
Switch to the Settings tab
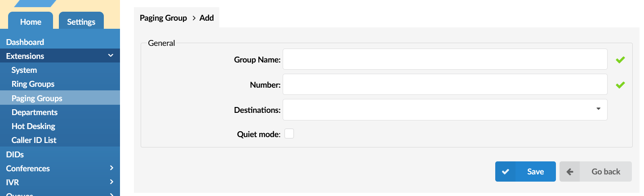81,22
